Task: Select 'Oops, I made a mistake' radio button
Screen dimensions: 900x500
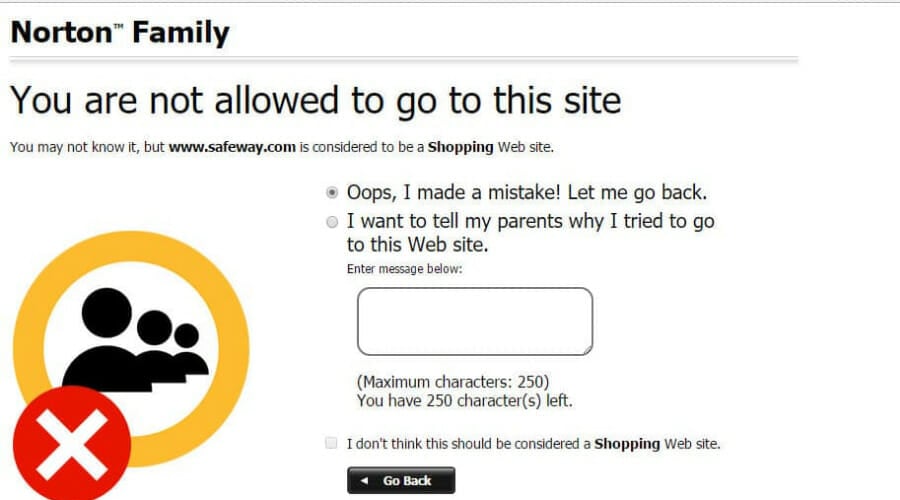Action: coord(332,192)
